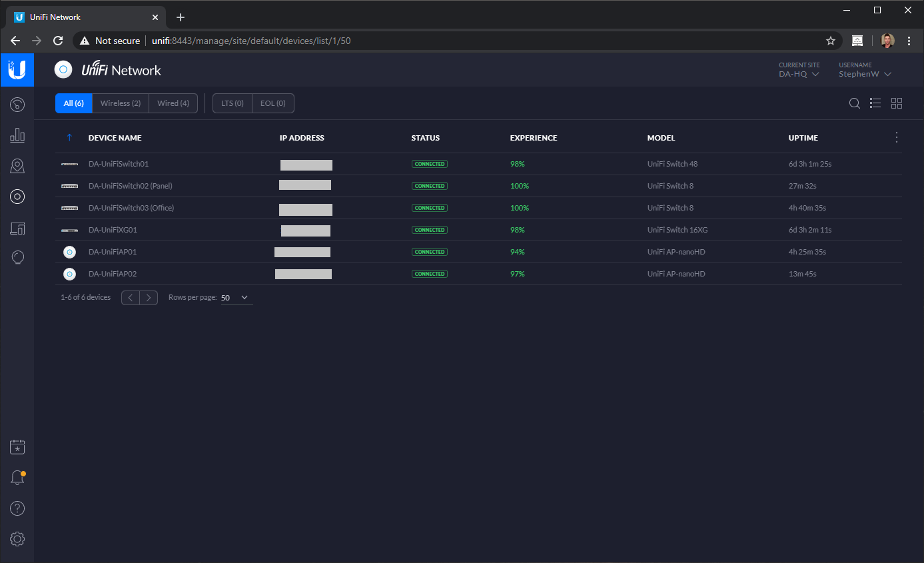
Task: Open the Alerts bell notifications
Action: click(x=17, y=478)
